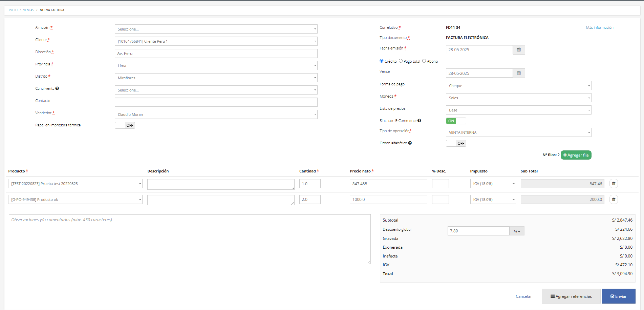This screenshot has width=644, height=310.
Task: Open the Más información link
Action: (600, 27)
